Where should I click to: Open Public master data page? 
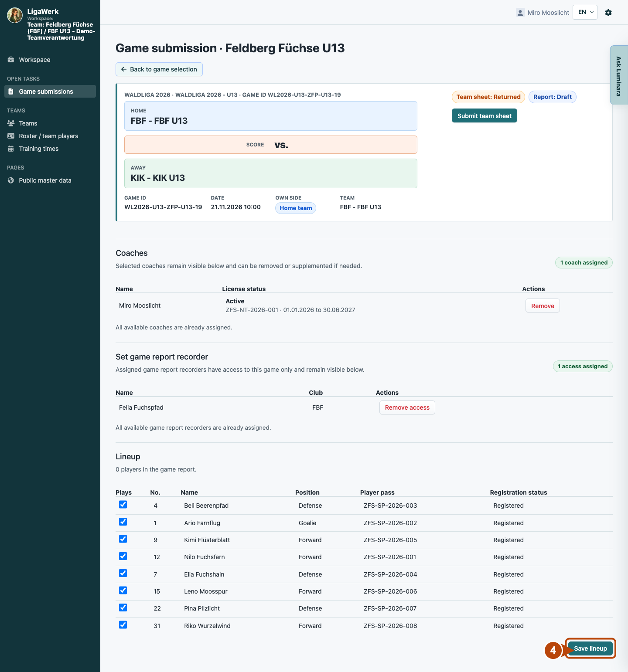point(50,180)
